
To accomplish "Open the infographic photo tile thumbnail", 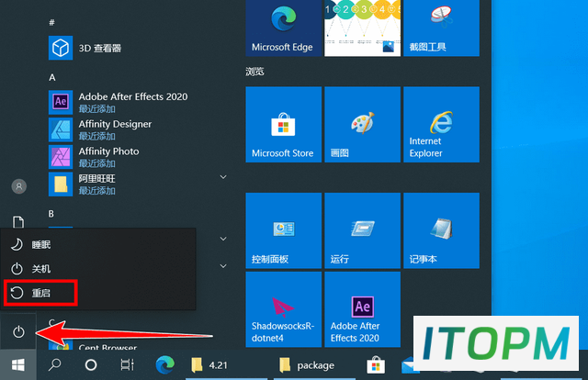I will (362, 28).
